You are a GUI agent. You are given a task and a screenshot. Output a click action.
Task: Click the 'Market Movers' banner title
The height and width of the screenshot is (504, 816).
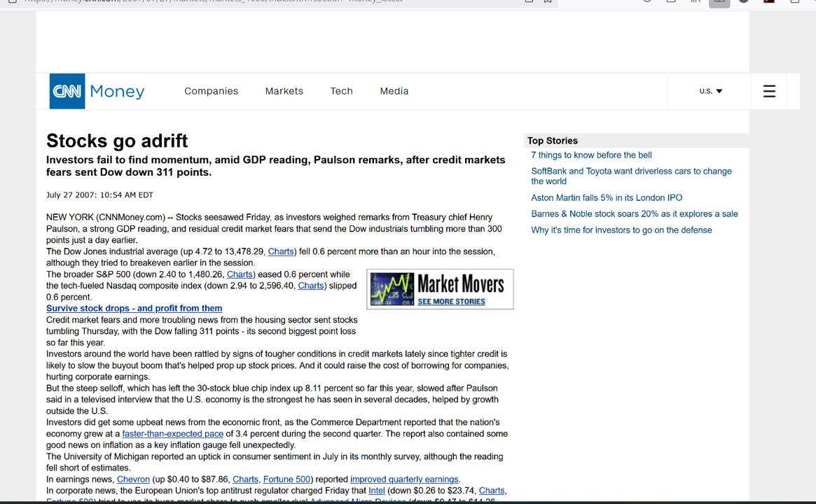point(461,284)
